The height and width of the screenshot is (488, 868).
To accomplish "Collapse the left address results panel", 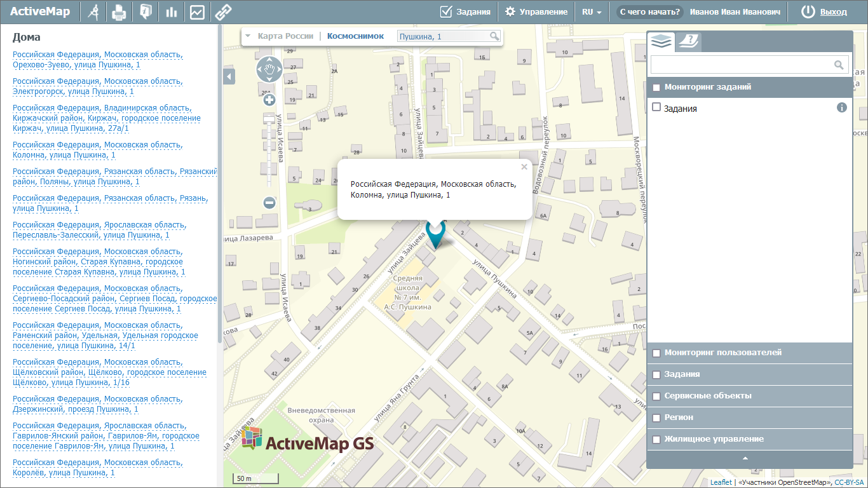I will click(x=229, y=76).
